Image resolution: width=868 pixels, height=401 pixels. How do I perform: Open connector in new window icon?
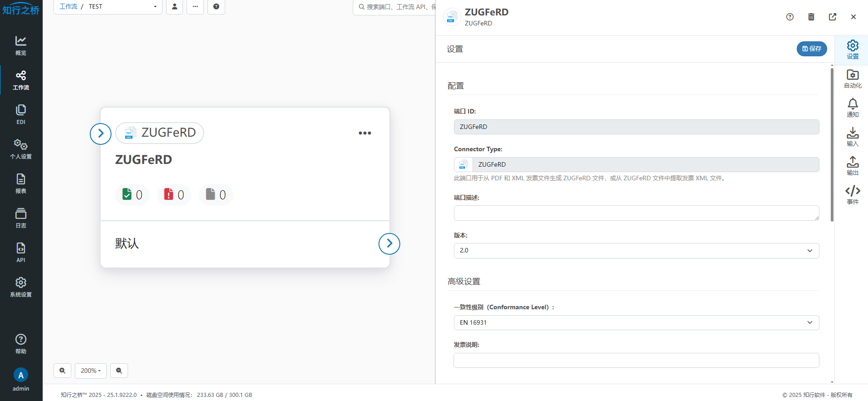click(833, 17)
